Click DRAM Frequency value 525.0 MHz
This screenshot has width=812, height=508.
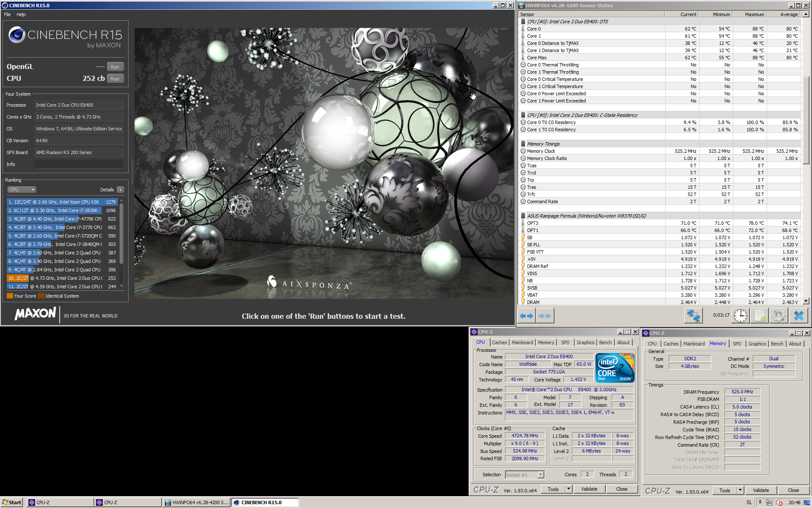click(x=742, y=392)
